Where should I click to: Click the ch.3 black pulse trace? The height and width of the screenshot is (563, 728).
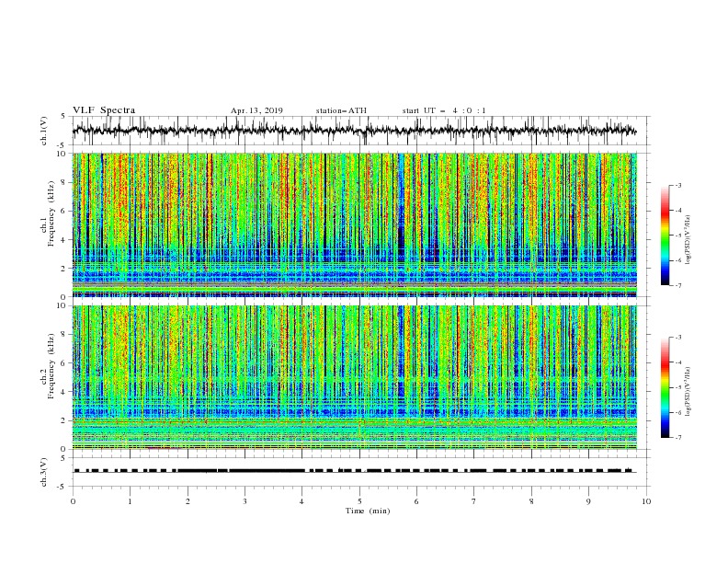[x=354, y=471]
